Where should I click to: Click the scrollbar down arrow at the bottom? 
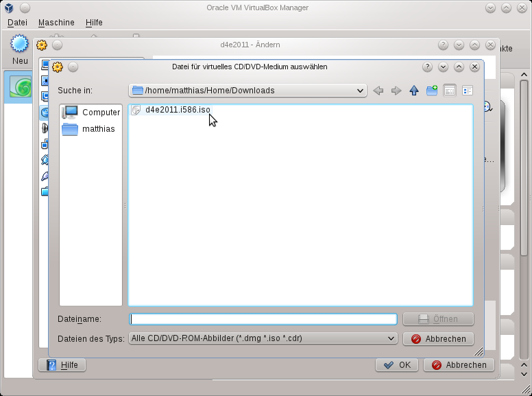pyautogui.click(x=524, y=374)
